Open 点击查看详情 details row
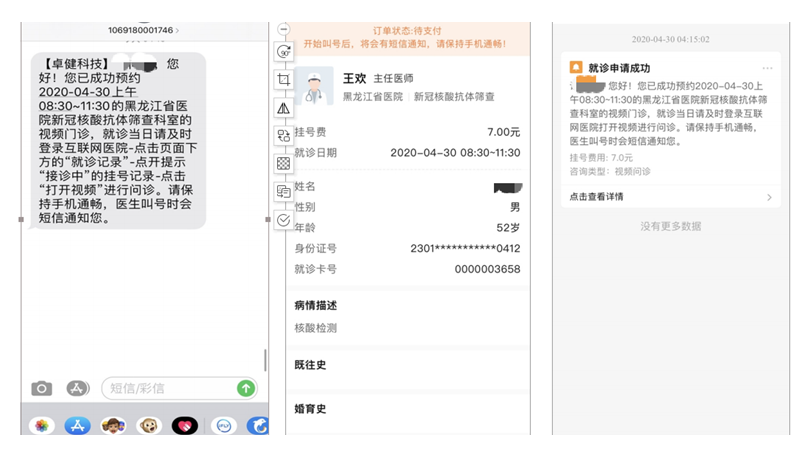Viewport: 811px width, 458px height. point(671,197)
